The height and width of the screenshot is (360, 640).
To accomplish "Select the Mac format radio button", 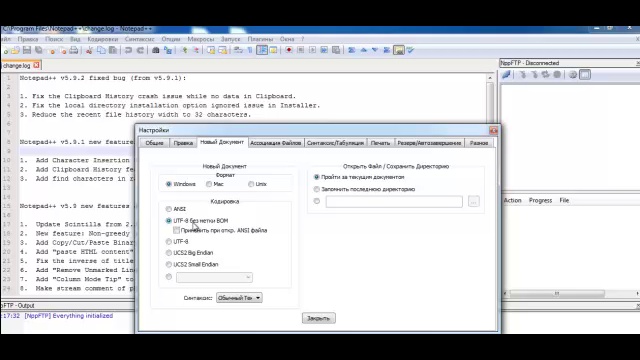I will click(x=209, y=184).
